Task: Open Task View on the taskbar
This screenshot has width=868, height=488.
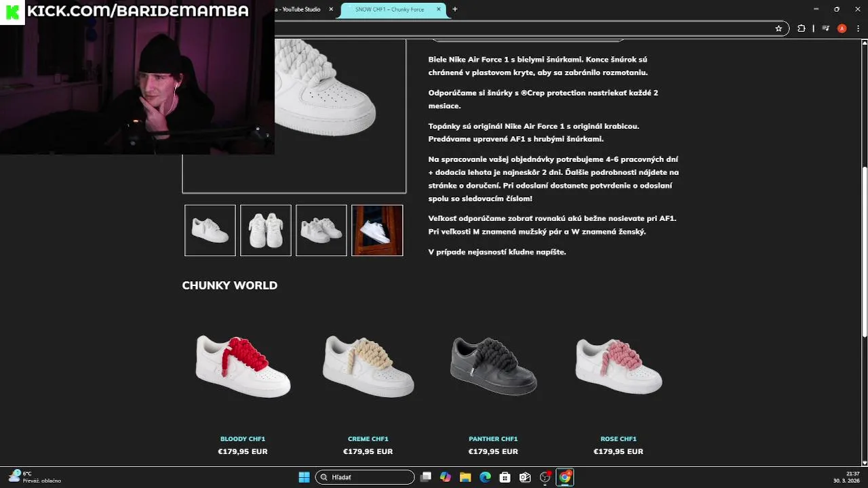Action: click(x=425, y=477)
